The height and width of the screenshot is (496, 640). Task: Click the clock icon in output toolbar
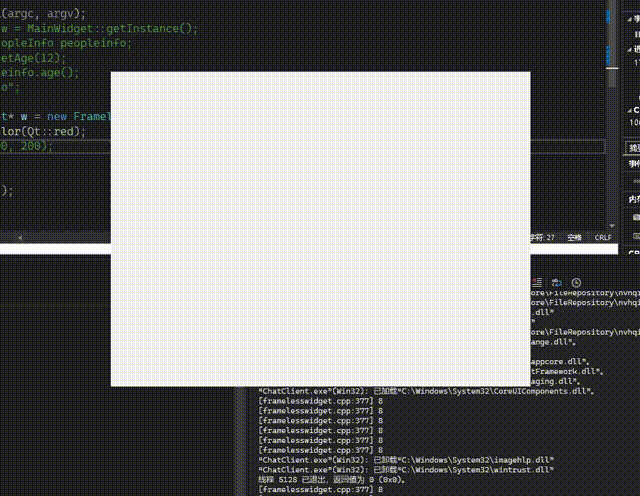click(x=576, y=282)
